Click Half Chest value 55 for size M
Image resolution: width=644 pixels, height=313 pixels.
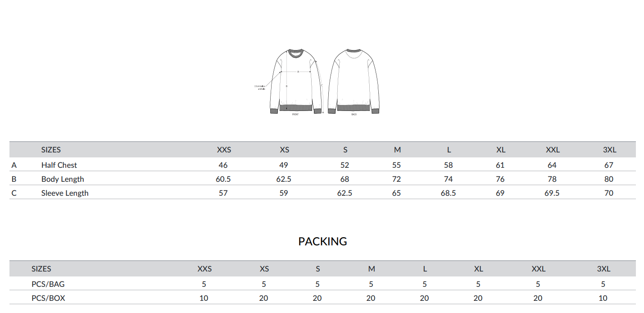[x=396, y=165]
